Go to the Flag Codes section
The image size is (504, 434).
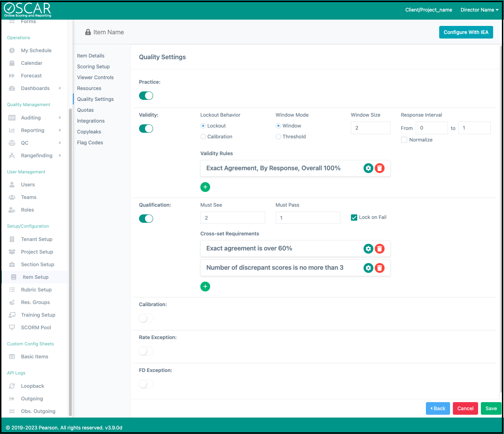(x=90, y=143)
